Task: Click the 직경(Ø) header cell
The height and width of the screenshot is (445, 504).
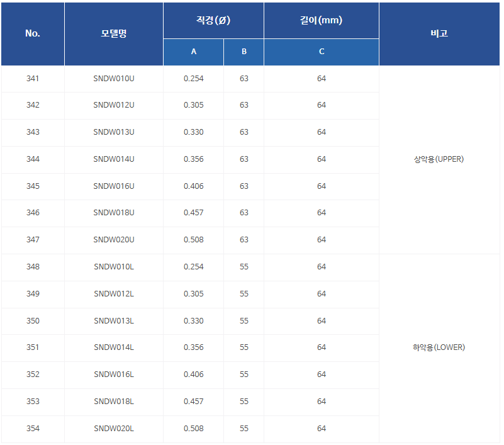Action: [x=213, y=20]
